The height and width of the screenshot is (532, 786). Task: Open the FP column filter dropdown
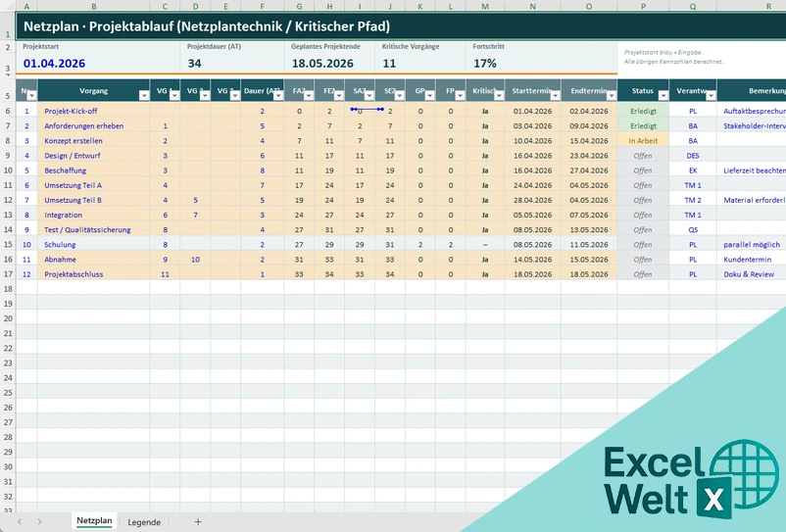pos(460,95)
